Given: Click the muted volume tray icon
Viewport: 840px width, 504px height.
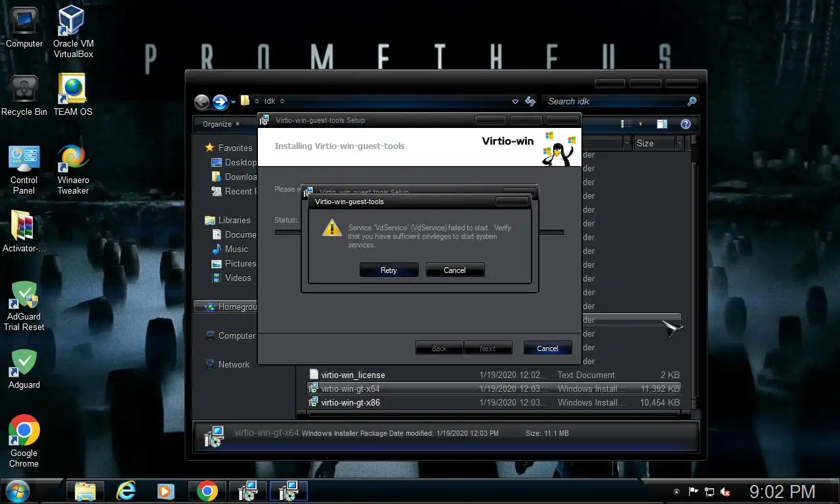Looking at the screenshot, I should coord(726,492).
